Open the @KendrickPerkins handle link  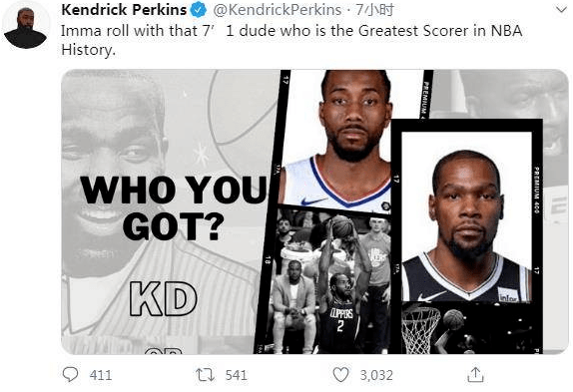277,10
